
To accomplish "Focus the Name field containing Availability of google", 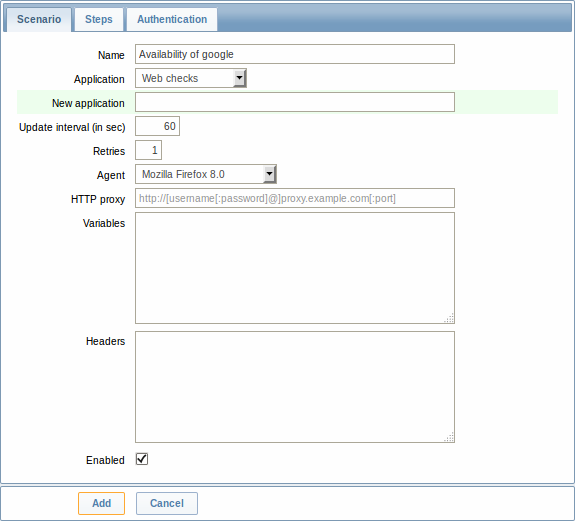I will tap(295, 54).
